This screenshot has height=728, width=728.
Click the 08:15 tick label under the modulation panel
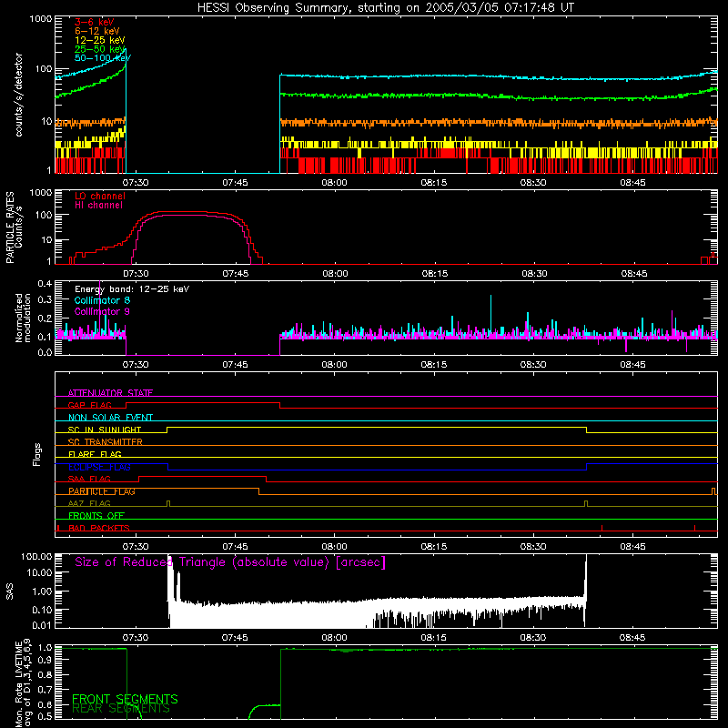click(x=434, y=365)
